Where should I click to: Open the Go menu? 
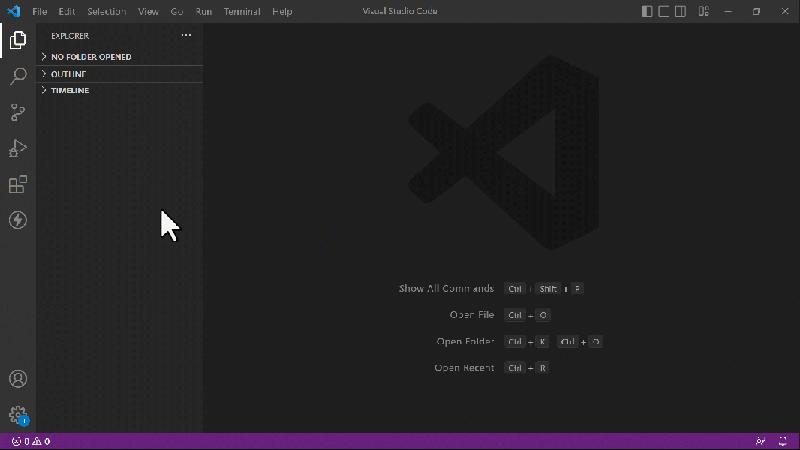click(177, 11)
